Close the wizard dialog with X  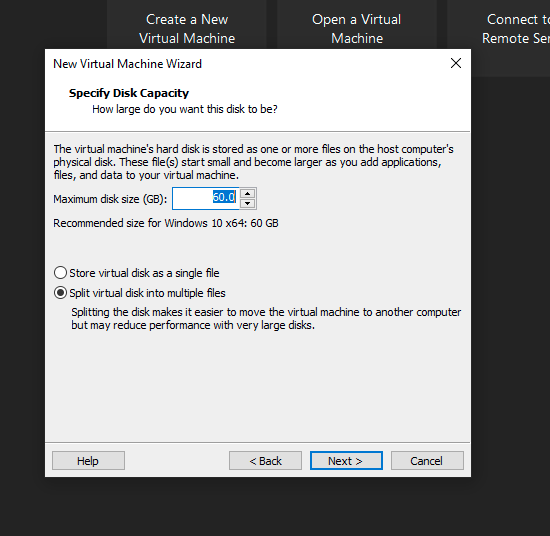[x=456, y=63]
